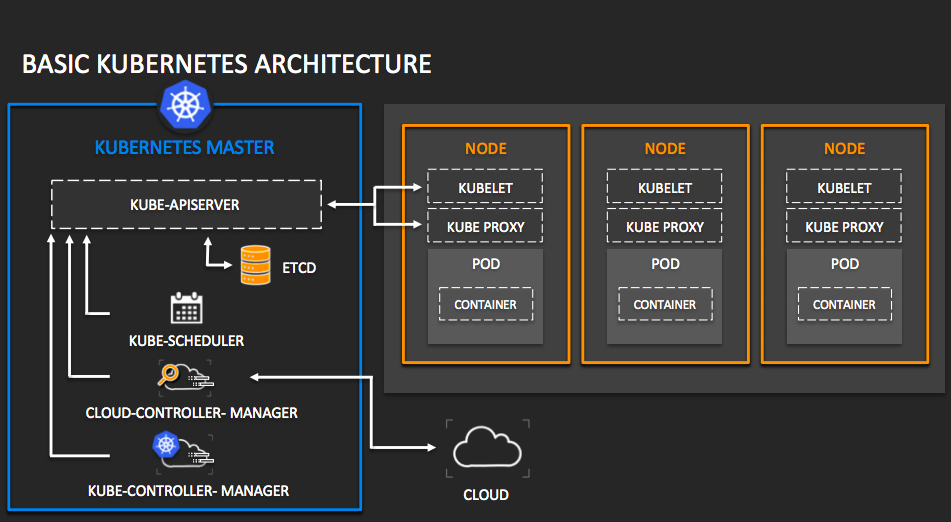
Task: Select KUBE PROXY box in the first node
Action: (x=485, y=226)
